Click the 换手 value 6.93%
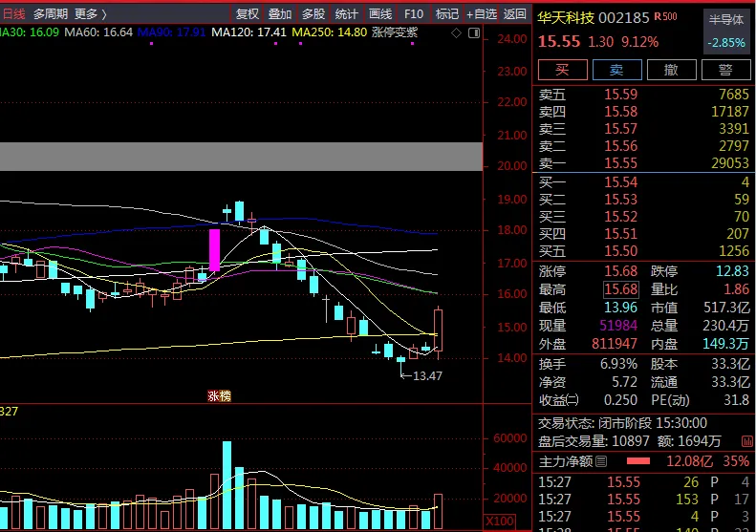Viewport: 756px width, 532px height. [x=618, y=364]
